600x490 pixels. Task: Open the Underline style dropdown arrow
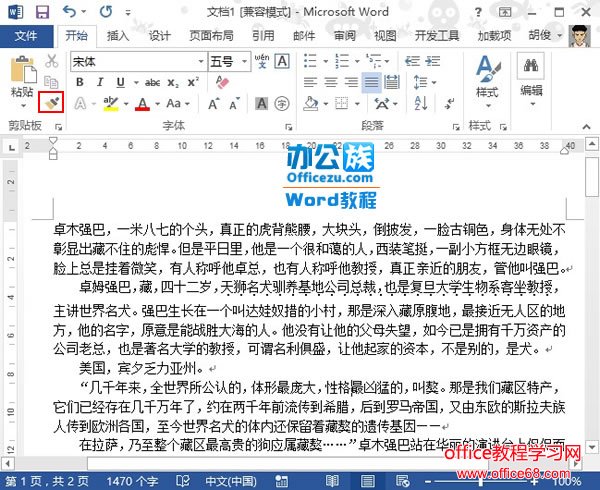click(x=135, y=82)
